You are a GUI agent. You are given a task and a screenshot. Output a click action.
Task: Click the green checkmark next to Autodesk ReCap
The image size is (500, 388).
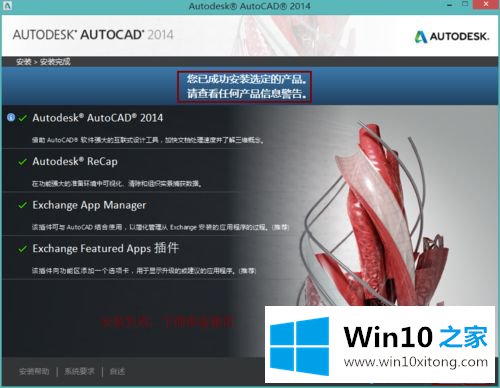(x=23, y=162)
